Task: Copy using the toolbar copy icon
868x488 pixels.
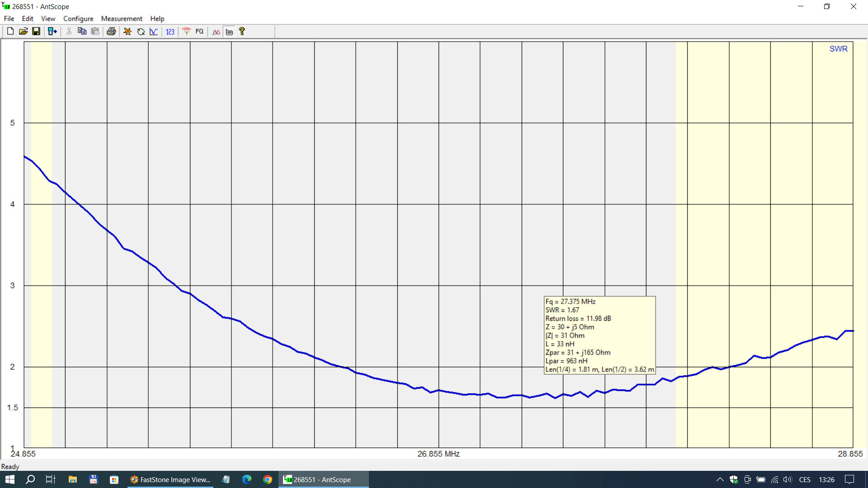Action: click(82, 32)
